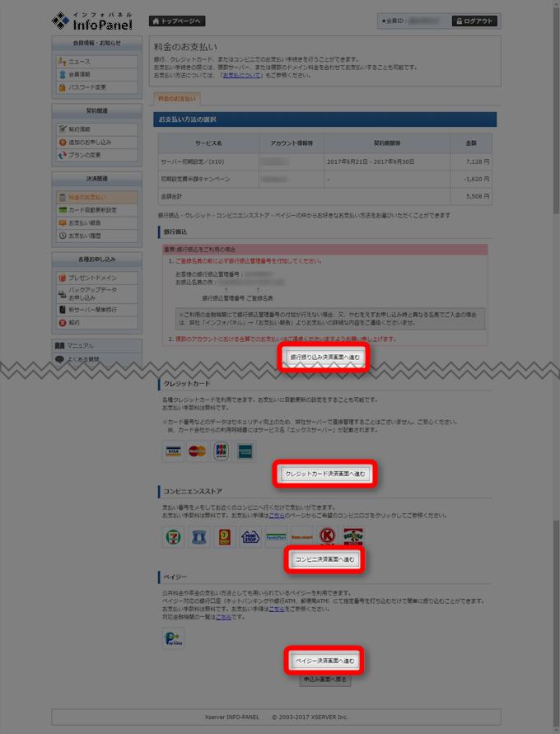
Task: Open よくある質問 FAQ link
Action: point(97,359)
